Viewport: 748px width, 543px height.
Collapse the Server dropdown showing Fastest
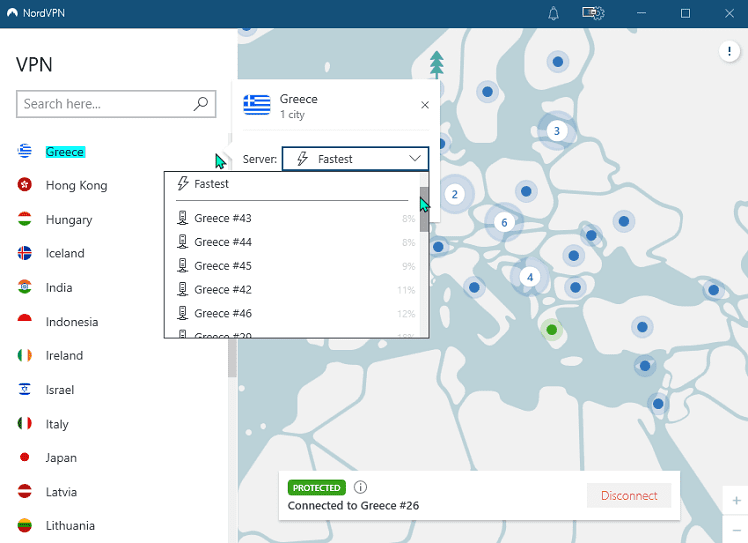pos(355,159)
